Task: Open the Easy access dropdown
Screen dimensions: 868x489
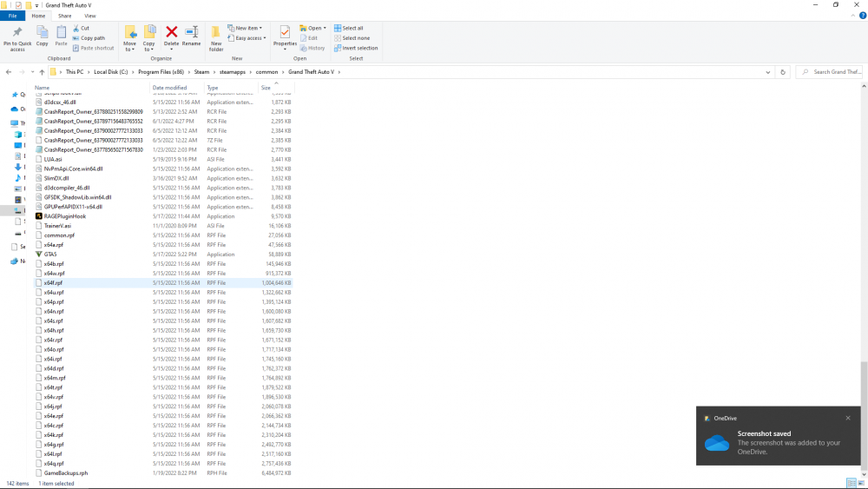Action: tap(248, 38)
